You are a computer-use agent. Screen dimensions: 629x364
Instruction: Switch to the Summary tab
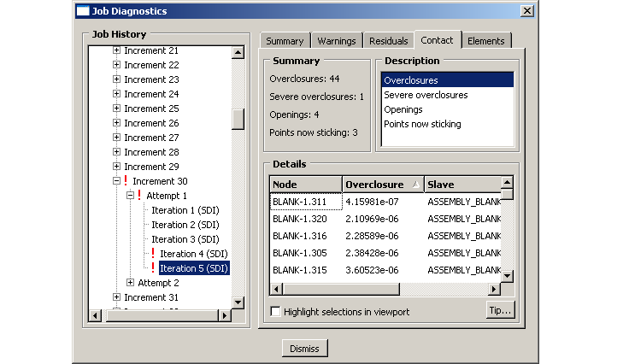pos(284,41)
